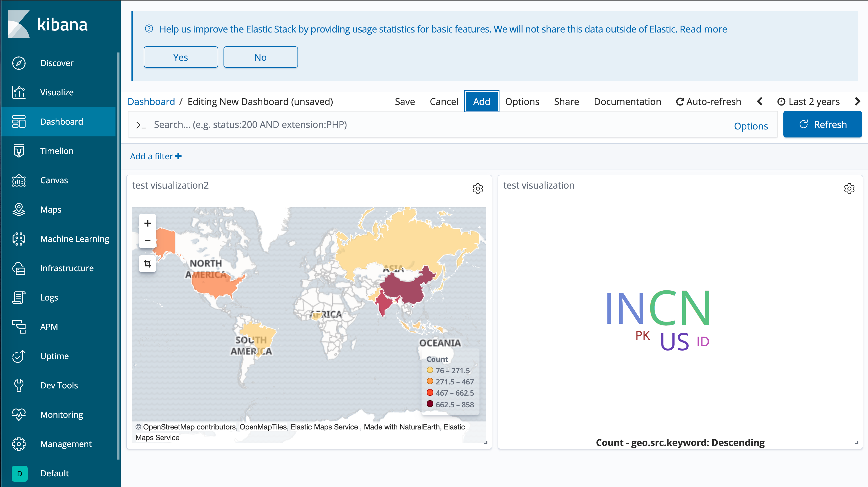This screenshot has height=487, width=868.
Task: Click the map zoom in button
Action: click(147, 223)
